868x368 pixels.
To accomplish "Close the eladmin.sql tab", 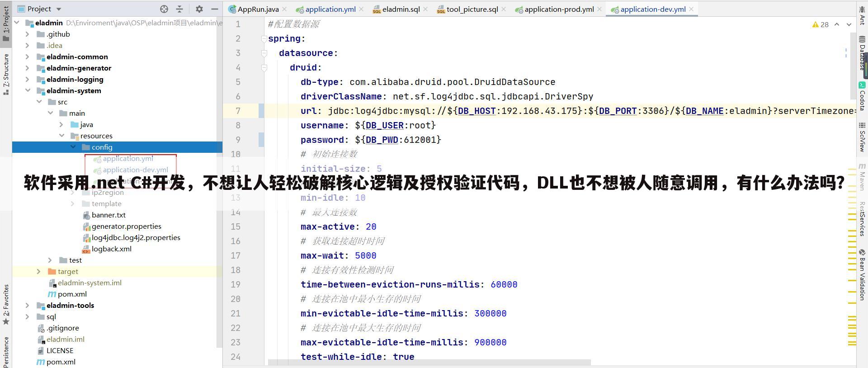I will (425, 9).
